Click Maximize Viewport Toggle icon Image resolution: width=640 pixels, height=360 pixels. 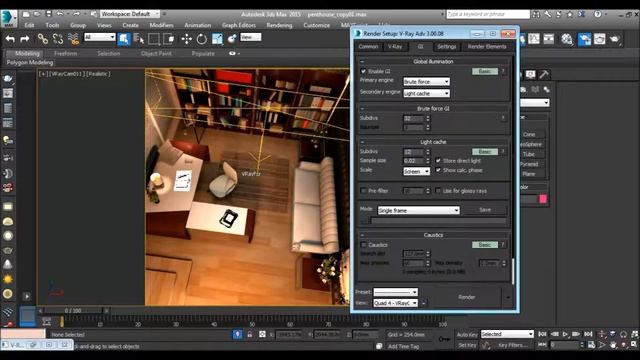pyautogui.click(x=634, y=344)
